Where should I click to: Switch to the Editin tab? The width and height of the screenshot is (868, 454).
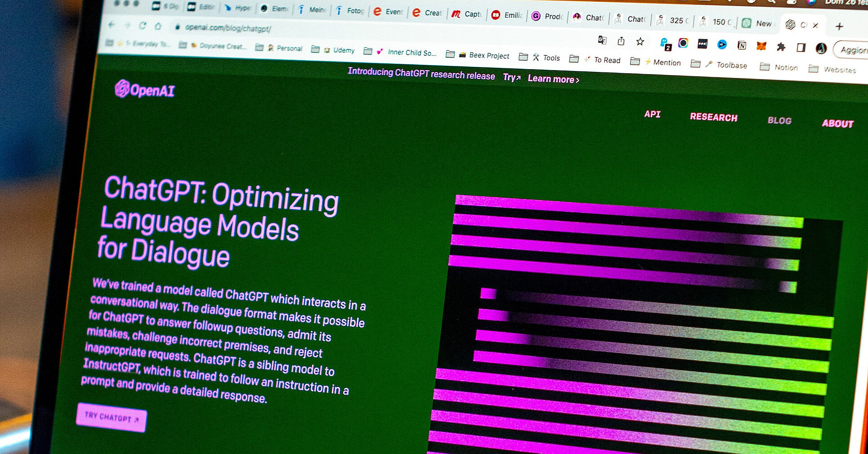(x=201, y=7)
